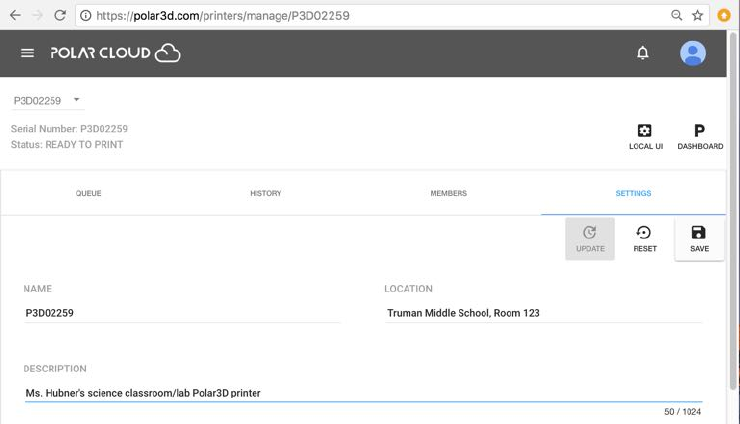The height and width of the screenshot is (424, 740).
Task: Click the 'Status: READY TO PRINT' text
Action: tap(67, 144)
